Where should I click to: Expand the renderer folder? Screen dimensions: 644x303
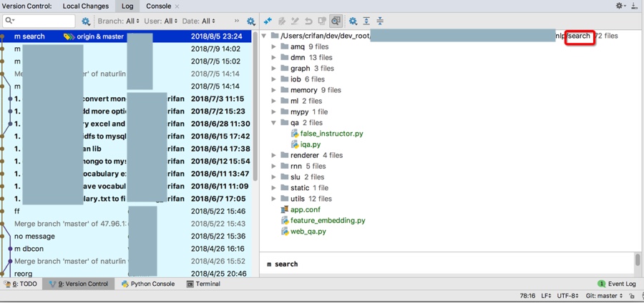[274, 155]
